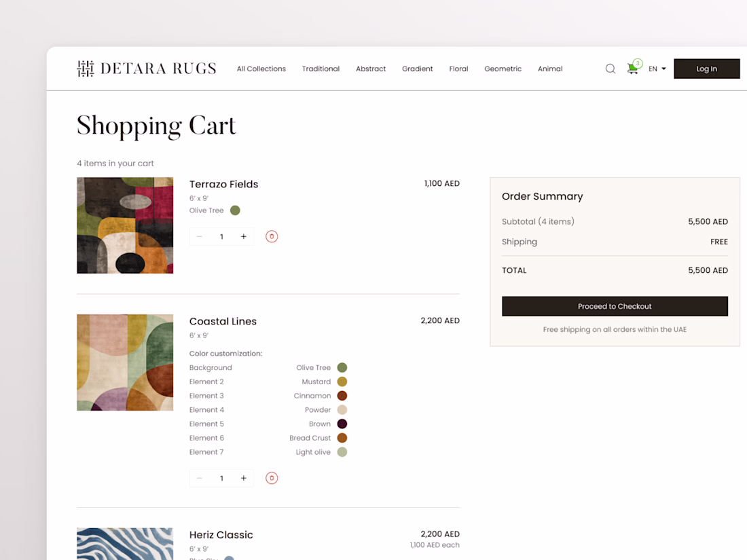The width and height of the screenshot is (747, 560).
Task: Click Terrazo Fields Olive Tree swatch
Action: [x=235, y=210]
